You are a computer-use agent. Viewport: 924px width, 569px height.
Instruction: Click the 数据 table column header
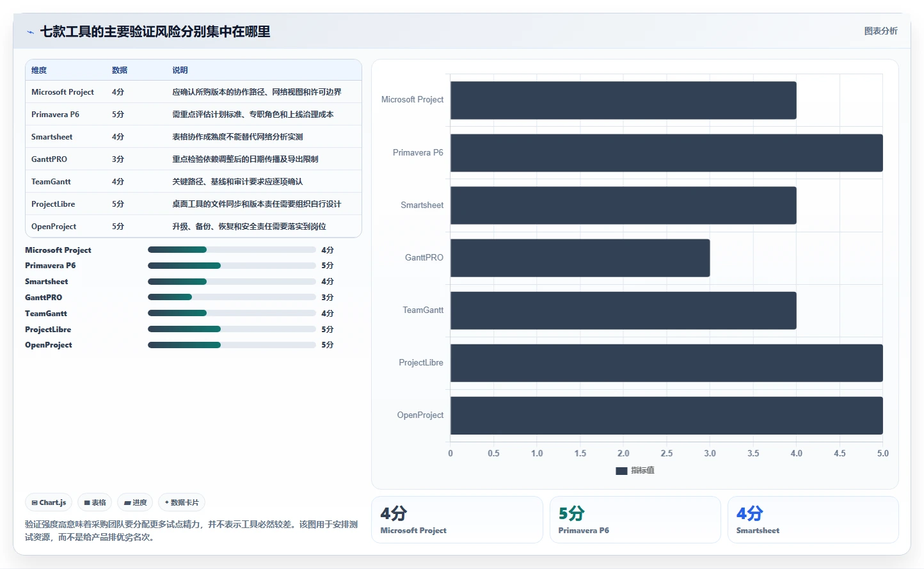[x=120, y=70]
